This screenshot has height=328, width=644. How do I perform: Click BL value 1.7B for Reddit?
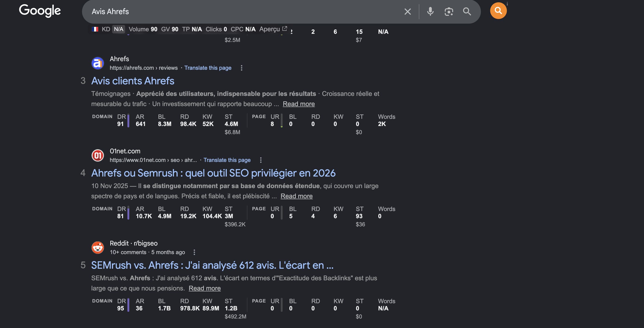pyautogui.click(x=164, y=309)
